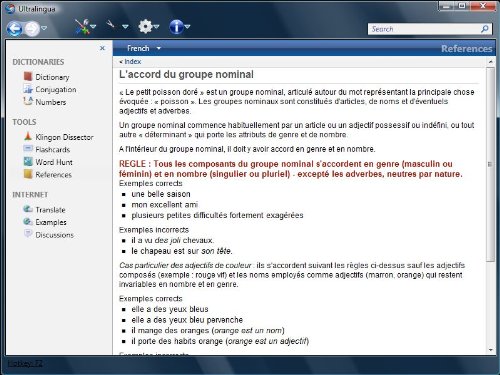Screen dimensions: 500x375
Task: Launch Word Hunt from the sidebar
Action: (x=54, y=162)
